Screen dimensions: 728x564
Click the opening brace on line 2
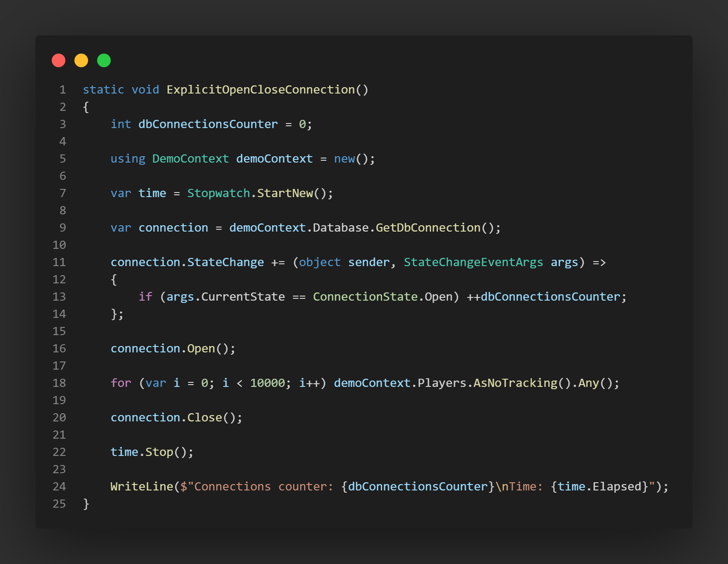pos(86,107)
